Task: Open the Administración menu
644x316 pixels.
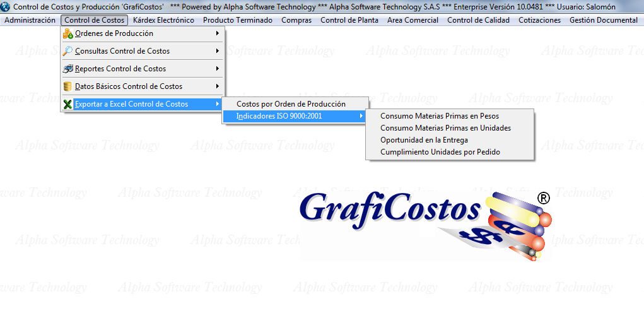Action: 30,20
